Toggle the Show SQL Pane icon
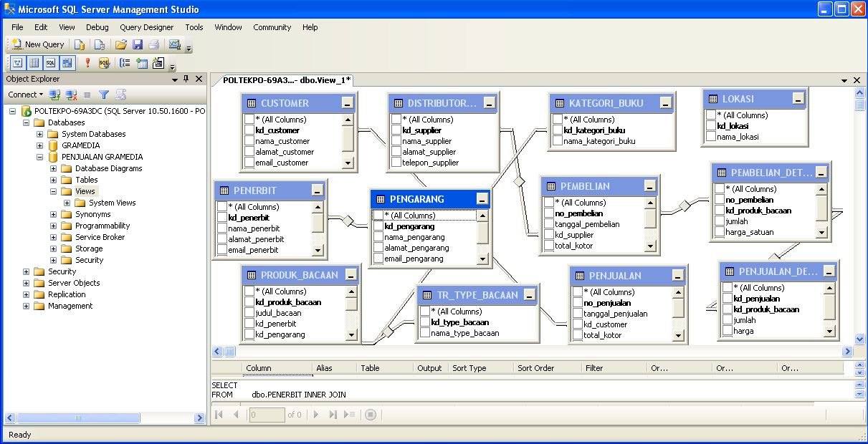The image size is (868, 444). (x=51, y=63)
